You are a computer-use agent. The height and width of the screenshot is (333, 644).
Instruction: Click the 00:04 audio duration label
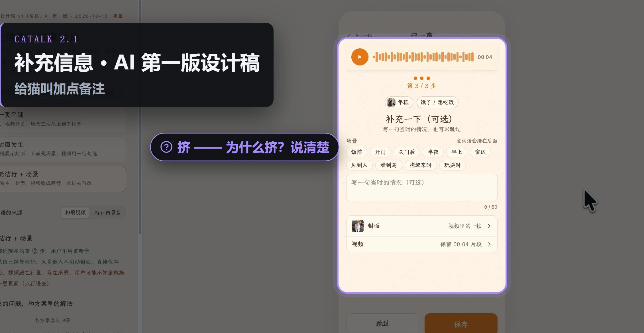click(485, 57)
